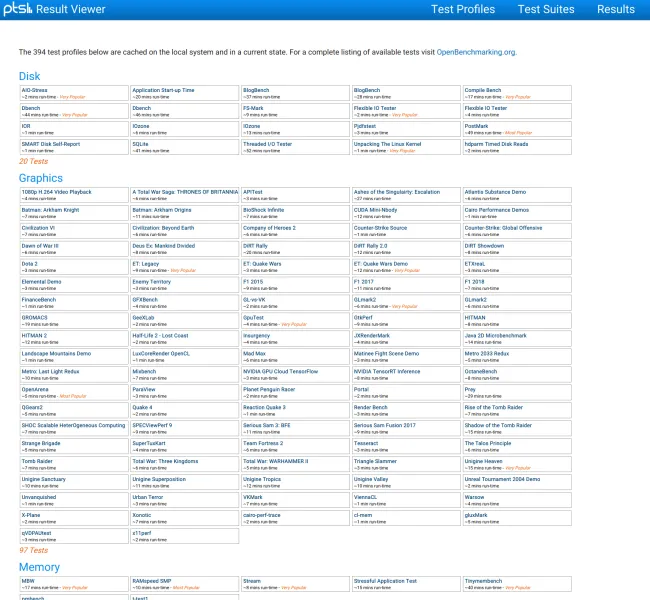650x600 pixels.
Task: Open Application Start-up Time test
Action: [184, 93]
